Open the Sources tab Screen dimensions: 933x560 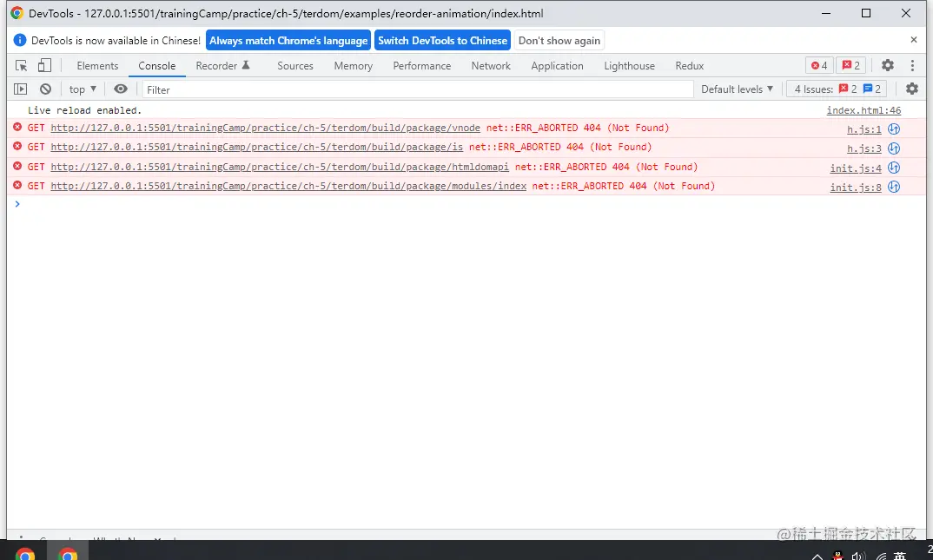coord(295,66)
